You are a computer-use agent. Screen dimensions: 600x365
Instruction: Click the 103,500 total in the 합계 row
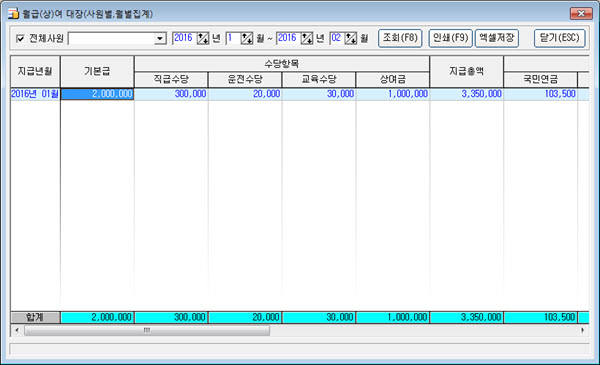(540, 318)
